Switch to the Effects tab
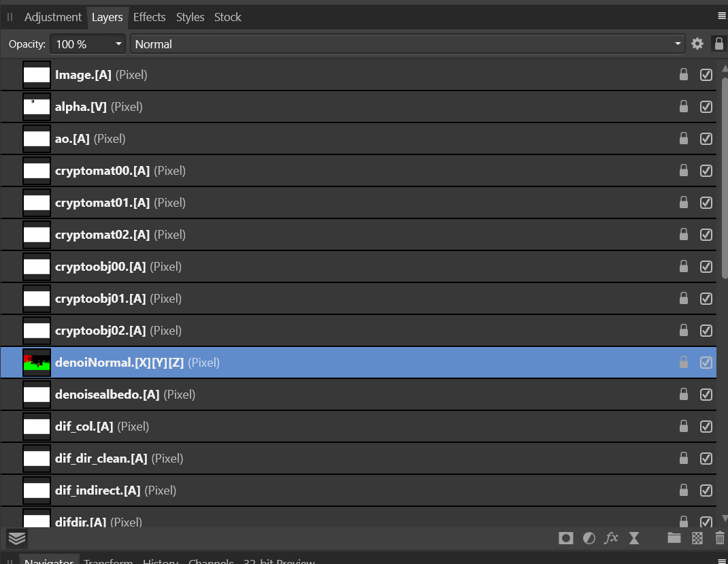This screenshot has width=728, height=564. [x=149, y=17]
